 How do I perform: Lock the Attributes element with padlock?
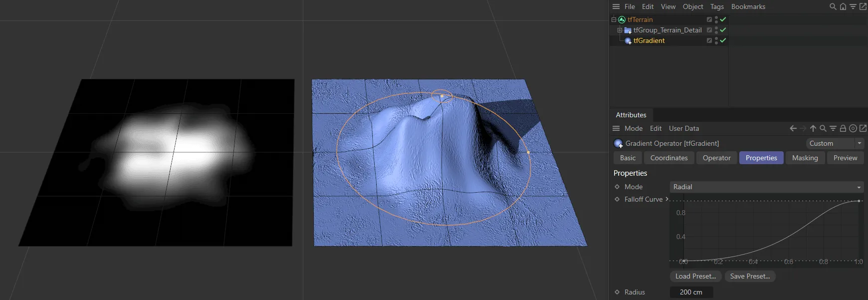(x=843, y=128)
